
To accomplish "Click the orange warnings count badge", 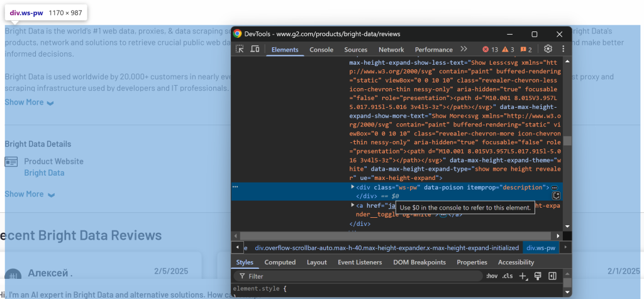I will (508, 50).
